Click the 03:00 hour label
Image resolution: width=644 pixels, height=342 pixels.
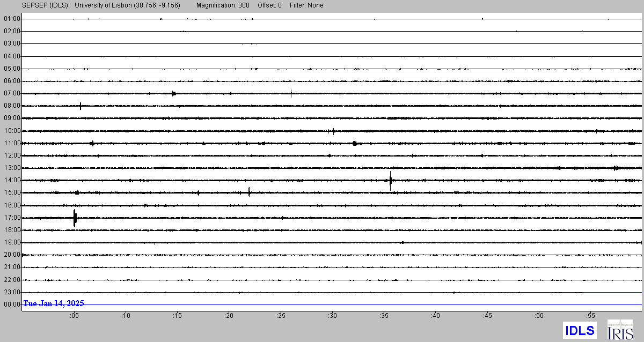(x=12, y=43)
